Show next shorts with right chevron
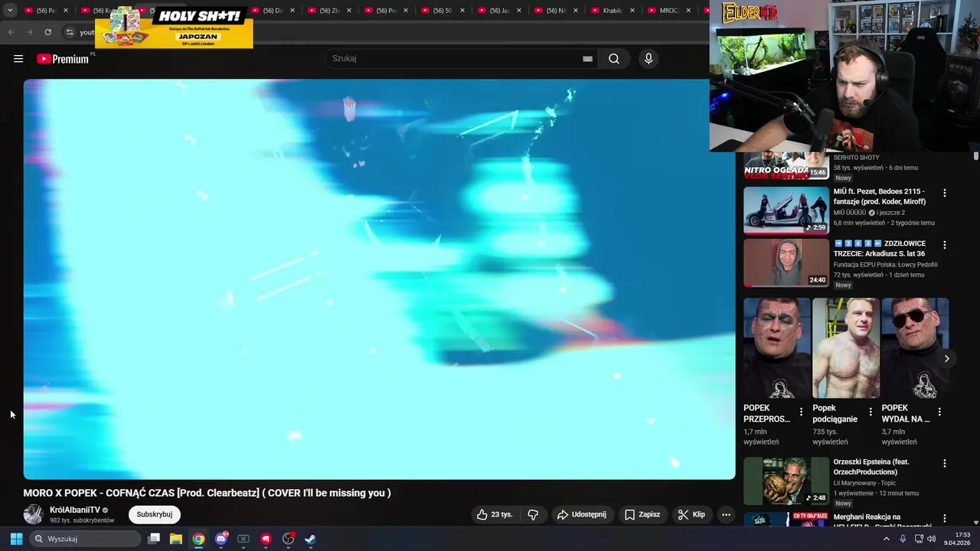The width and height of the screenshot is (980, 551). (947, 358)
